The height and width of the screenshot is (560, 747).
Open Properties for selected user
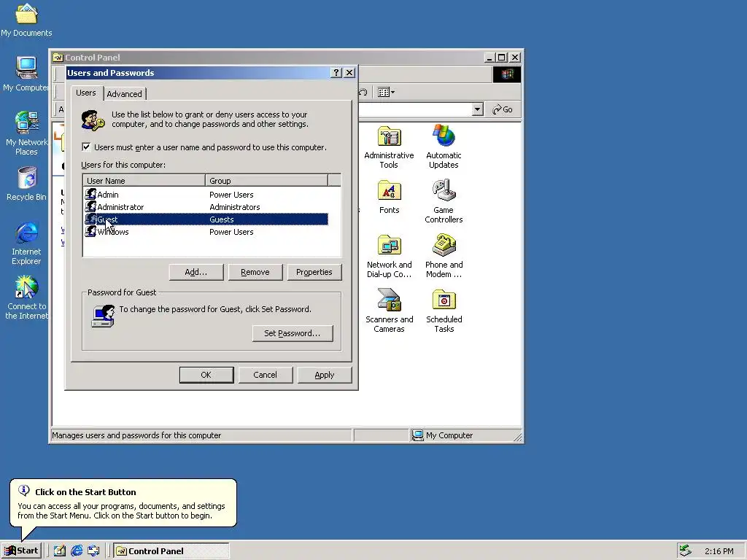314,272
